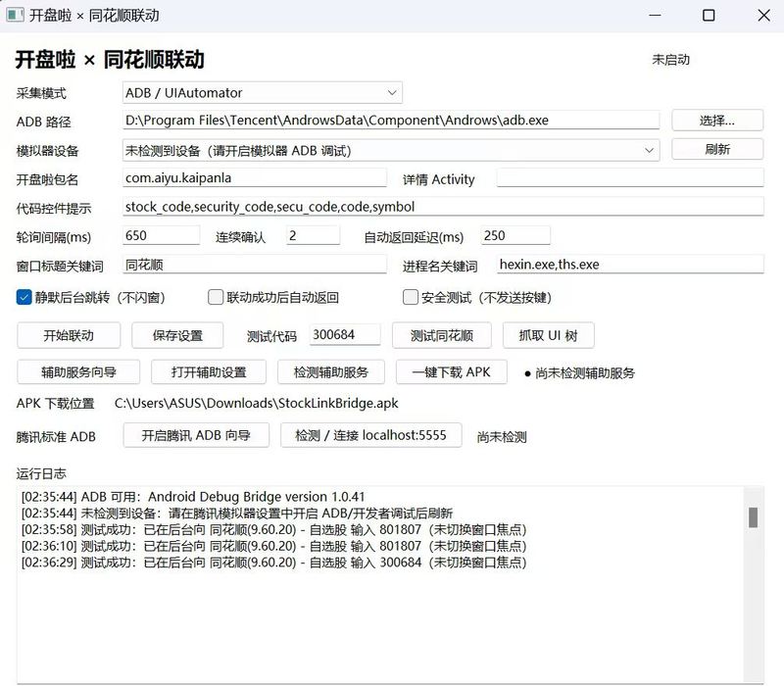This screenshot has width=784, height=686.
Task: Click 刷新 button to refresh devices
Action: (x=717, y=149)
